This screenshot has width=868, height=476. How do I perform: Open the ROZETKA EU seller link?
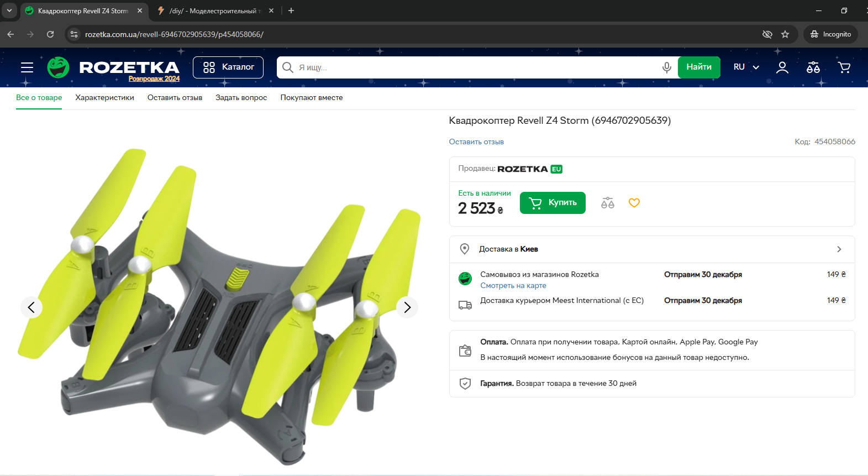point(530,169)
